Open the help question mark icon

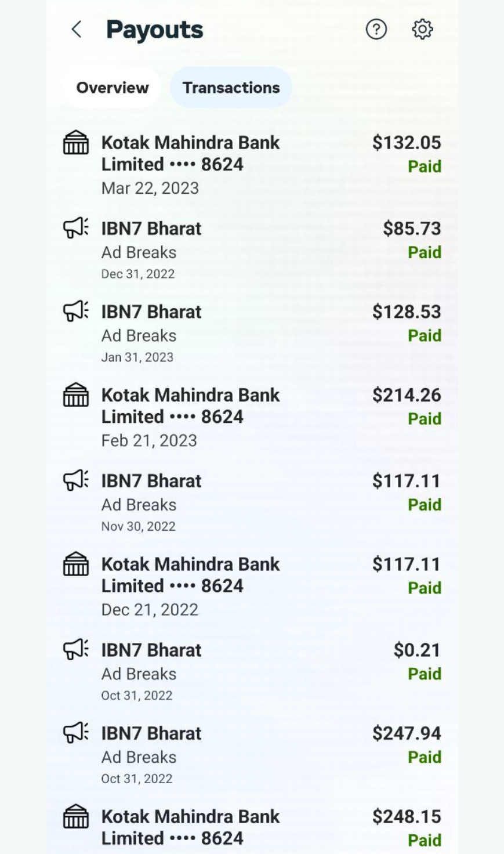coord(376,29)
